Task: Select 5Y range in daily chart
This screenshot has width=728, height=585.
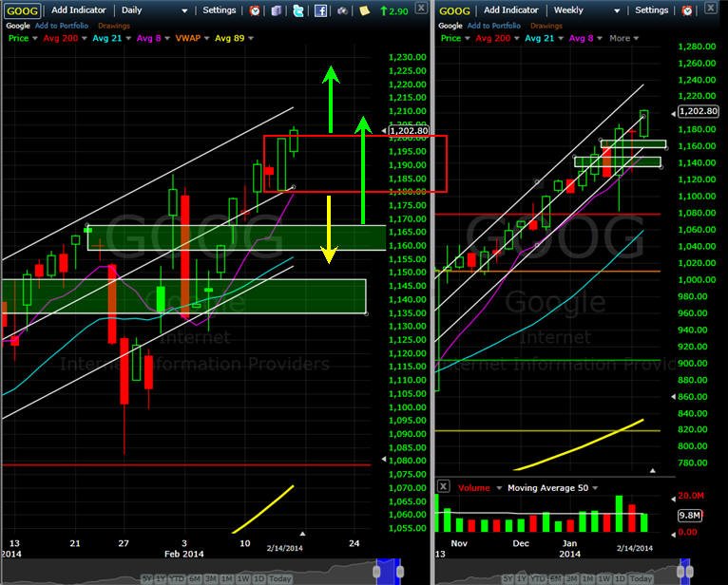Action: pyautogui.click(x=146, y=579)
